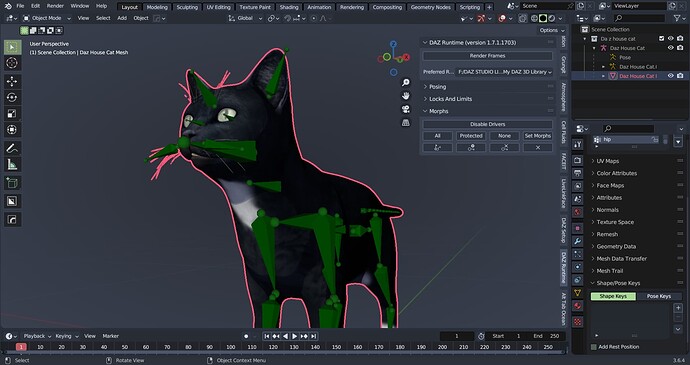Click the Render Frames button

point(488,56)
